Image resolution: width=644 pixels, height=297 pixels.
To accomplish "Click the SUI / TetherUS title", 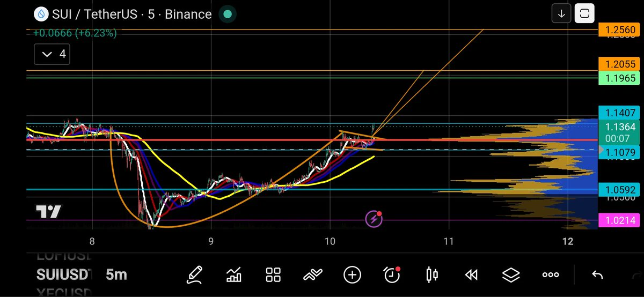I will 94,14.
